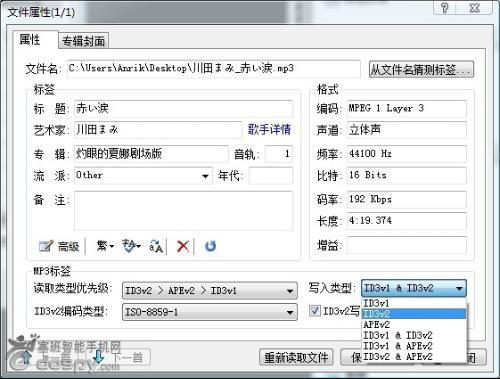500x379 pixels.
Task: Open the 高级 advanced tag editor
Action: 59,246
